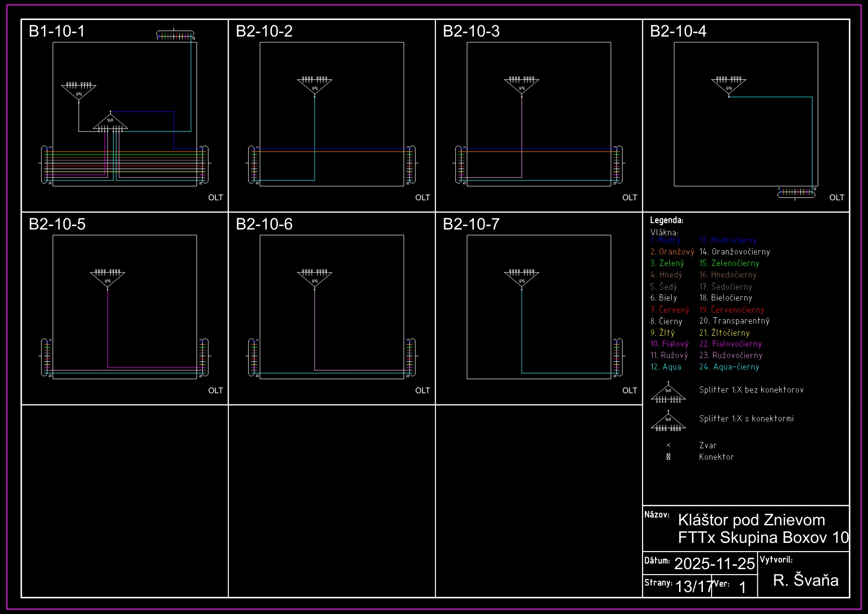Viewport: 868px width, 614px height.
Task: Click legend icon for splitter bez konektorov
Action: coord(668,393)
